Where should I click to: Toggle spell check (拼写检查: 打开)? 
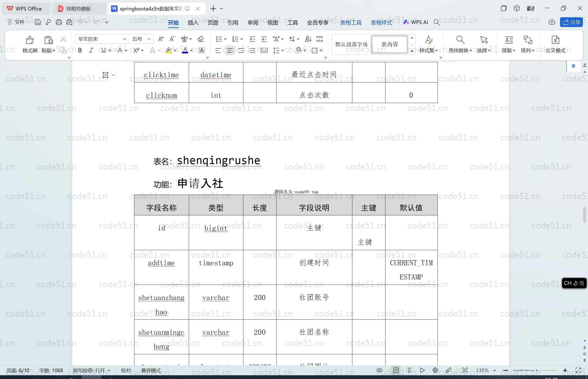(91, 370)
